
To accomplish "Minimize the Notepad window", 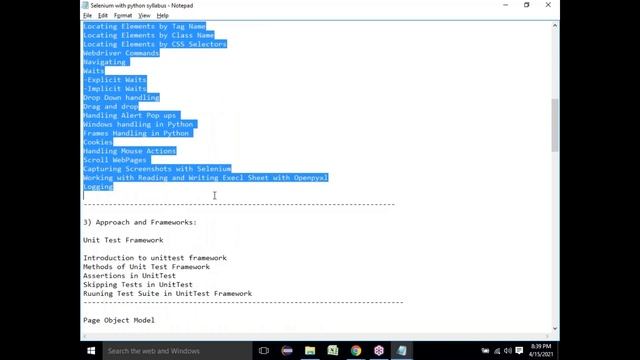I will coord(505,5).
